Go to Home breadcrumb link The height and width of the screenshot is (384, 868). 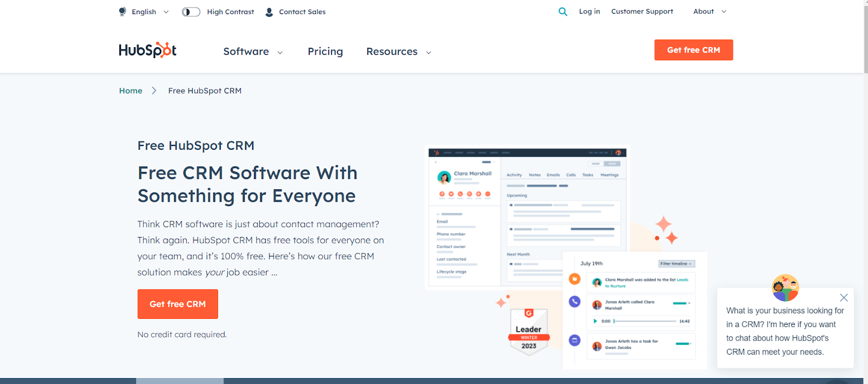[131, 91]
